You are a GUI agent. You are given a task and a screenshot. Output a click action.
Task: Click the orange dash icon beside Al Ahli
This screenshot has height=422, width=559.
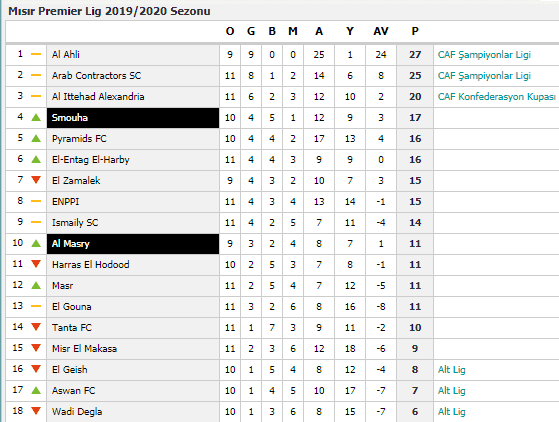coord(36,54)
